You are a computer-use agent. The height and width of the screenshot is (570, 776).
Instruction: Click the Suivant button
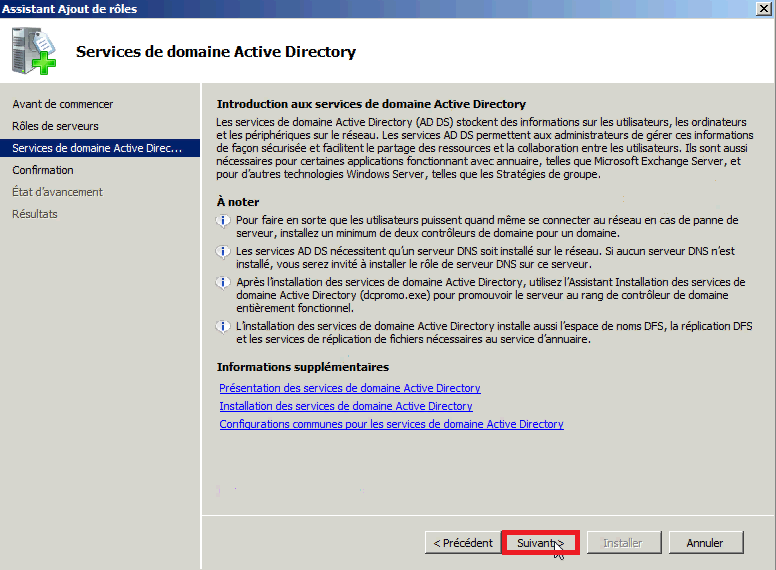pos(540,543)
